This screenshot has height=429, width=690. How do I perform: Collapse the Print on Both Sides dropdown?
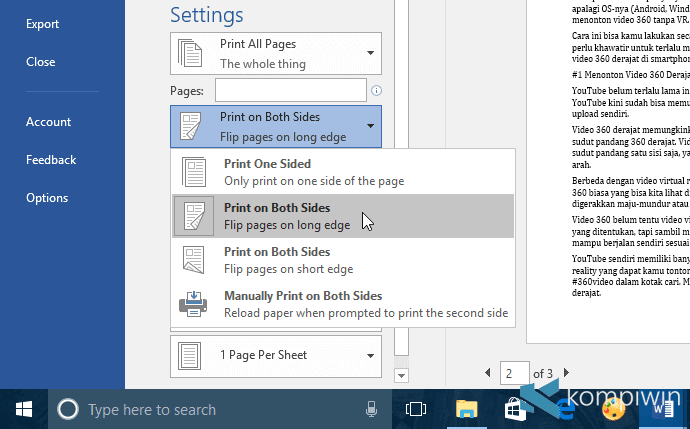(x=276, y=126)
